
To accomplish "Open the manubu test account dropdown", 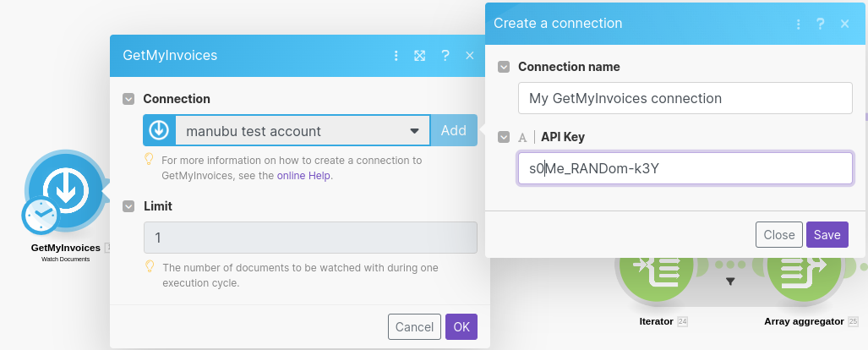I will tap(303, 131).
